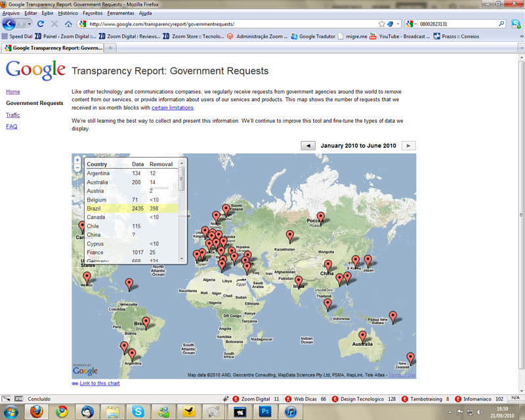525x420 pixels.
Task: Open Infomaniaco feed in status bar
Action: tap(479, 399)
